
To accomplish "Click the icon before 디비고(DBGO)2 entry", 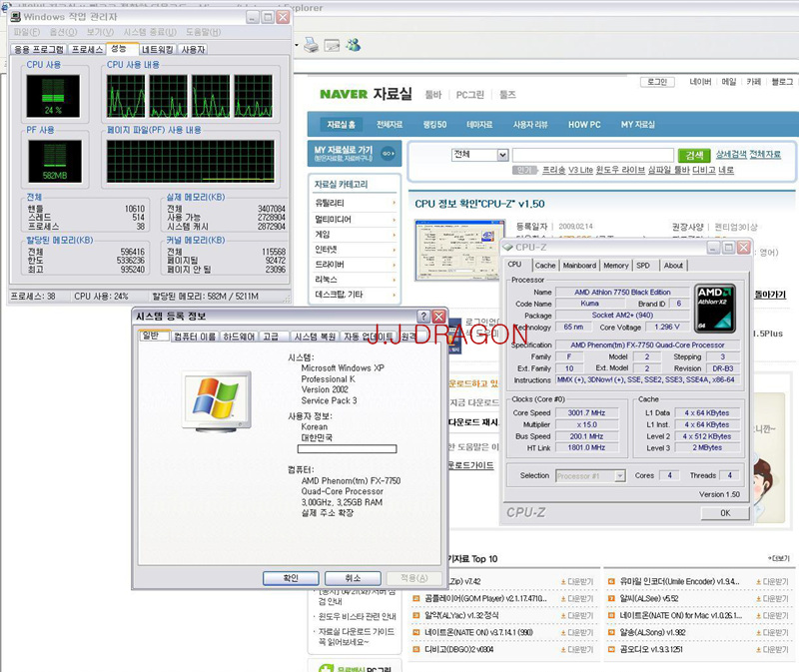I will pos(415,650).
